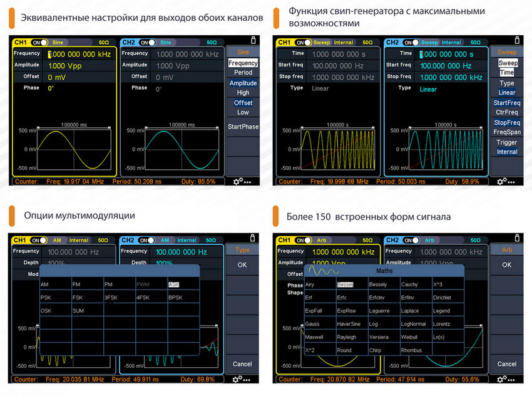The width and height of the screenshot is (532, 396).
Task: Toggle CH1 ON switch in Sine screen
Action: pos(39,43)
